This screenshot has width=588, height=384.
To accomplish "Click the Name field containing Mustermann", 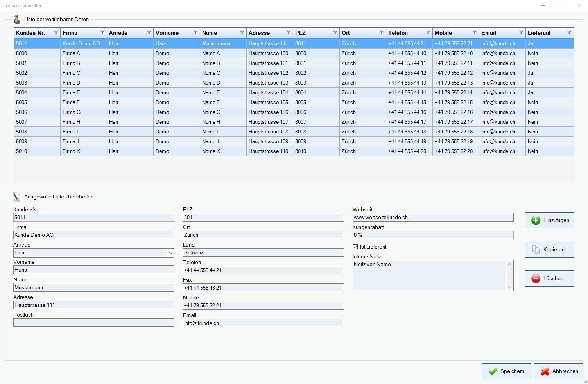I will (x=94, y=287).
